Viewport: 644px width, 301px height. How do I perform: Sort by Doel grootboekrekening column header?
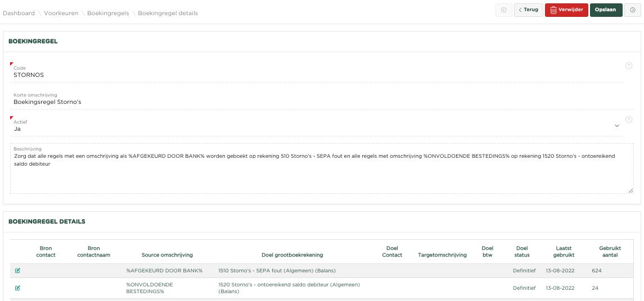point(292,254)
